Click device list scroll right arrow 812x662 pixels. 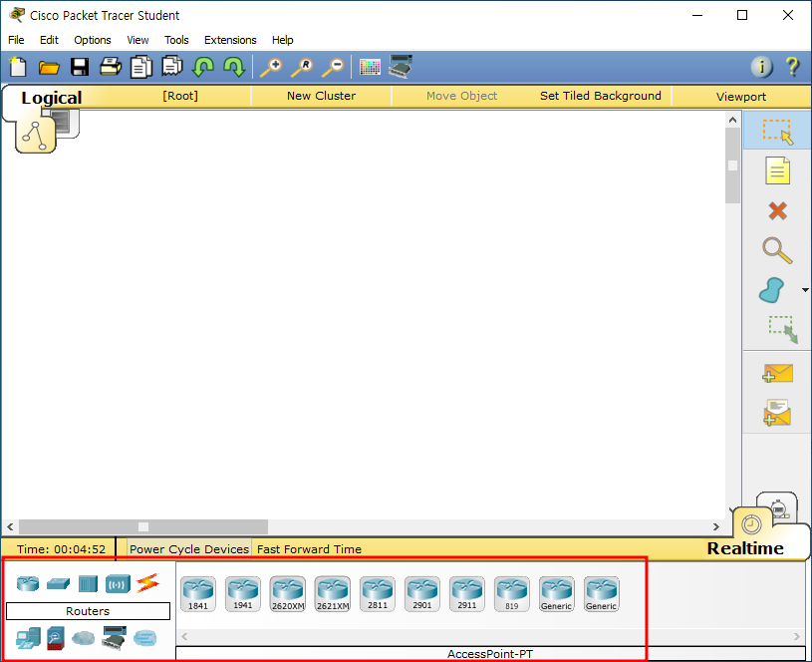(x=796, y=636)
